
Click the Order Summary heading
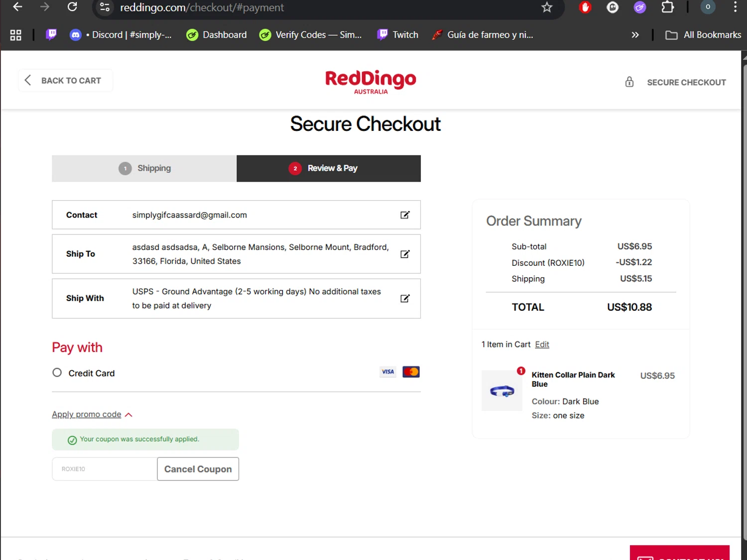click(534, 221)
